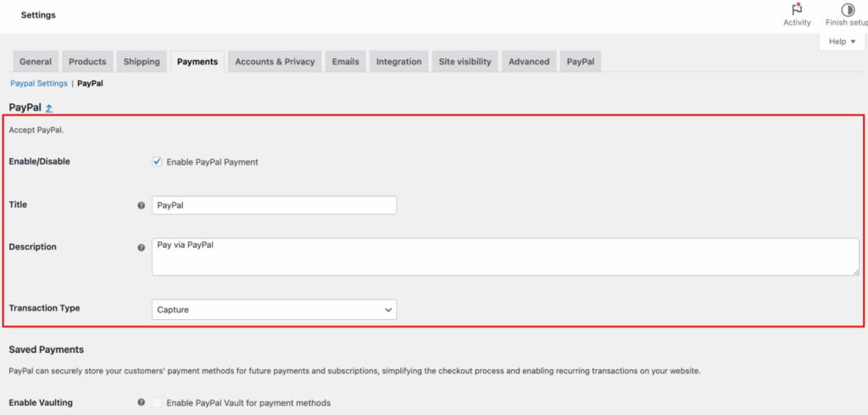Viewport: 868px width, 415px height.
Task: Click the help tooltip icon for Description
Action: [x=142, y=248]
